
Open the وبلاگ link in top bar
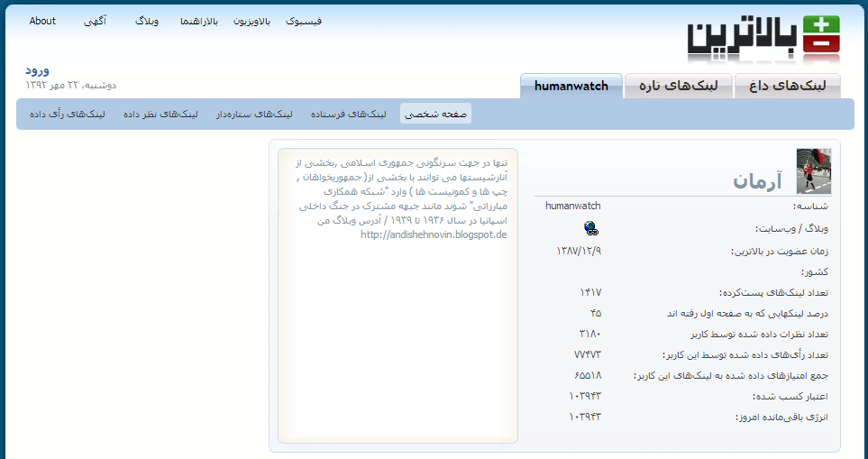tap(147, 21)
